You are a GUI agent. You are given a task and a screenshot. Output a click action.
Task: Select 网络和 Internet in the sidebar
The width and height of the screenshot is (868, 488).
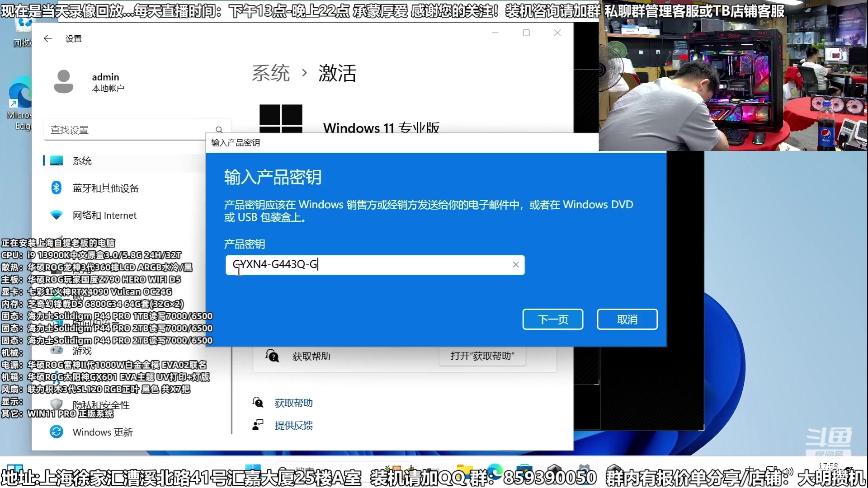104,216
